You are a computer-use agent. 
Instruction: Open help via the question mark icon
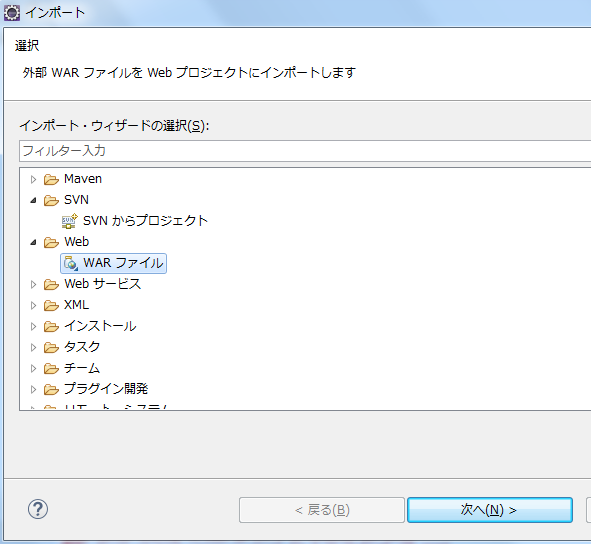(x=38, y=509)
